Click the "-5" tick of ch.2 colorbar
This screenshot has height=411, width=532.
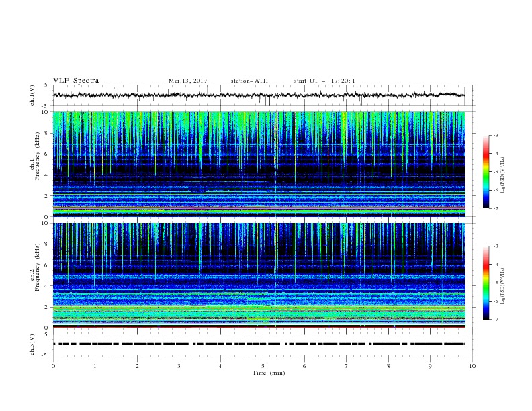click(495, 283)
